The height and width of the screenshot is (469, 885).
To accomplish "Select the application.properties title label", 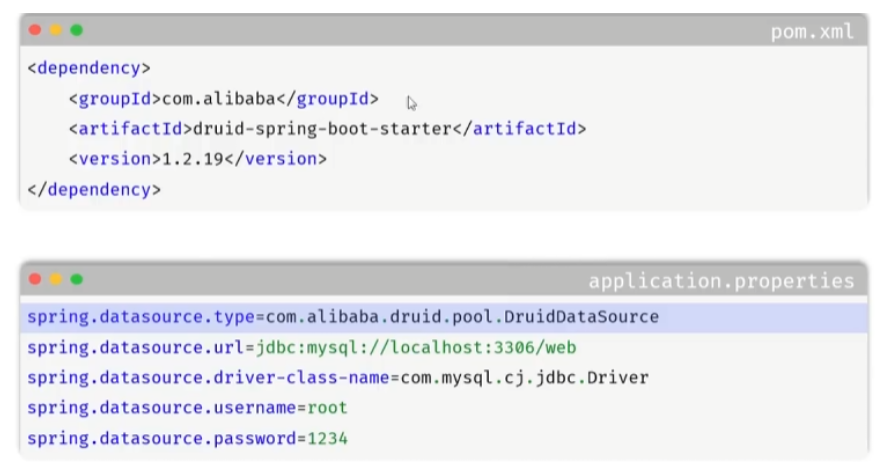I will click(x=721, y=281).
